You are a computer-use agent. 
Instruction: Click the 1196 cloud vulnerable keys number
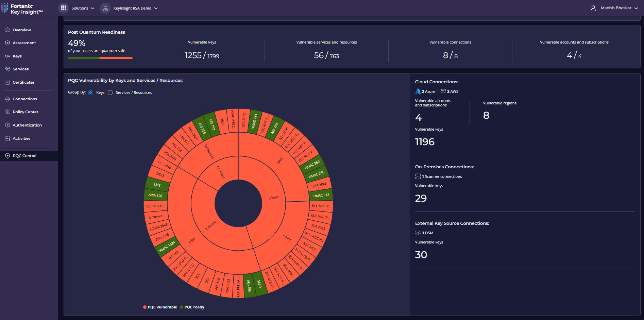425,142
